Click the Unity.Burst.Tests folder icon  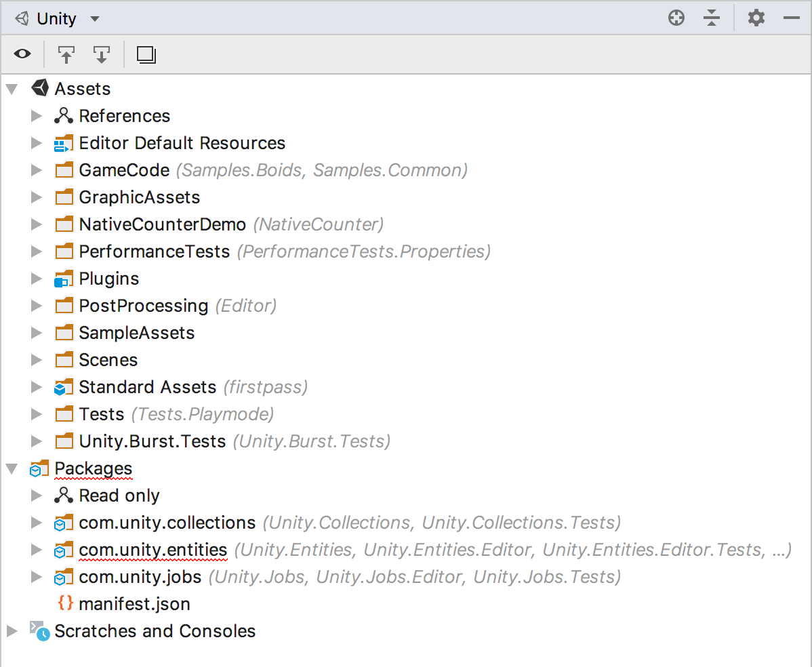tap(64, 441)
